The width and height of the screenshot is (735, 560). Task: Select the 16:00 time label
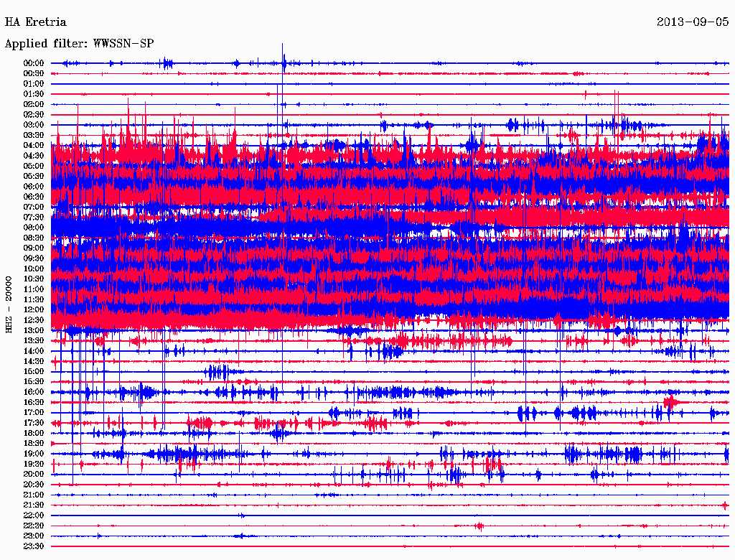34,392
